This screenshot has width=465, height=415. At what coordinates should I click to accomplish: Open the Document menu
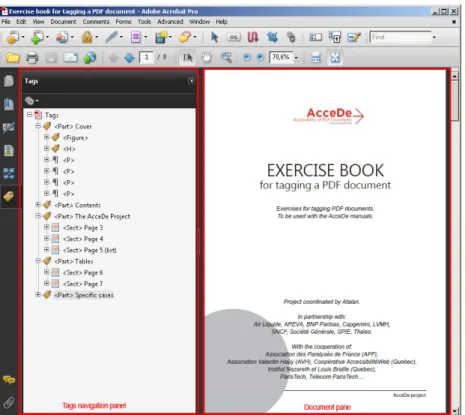[x=63, y=22]
